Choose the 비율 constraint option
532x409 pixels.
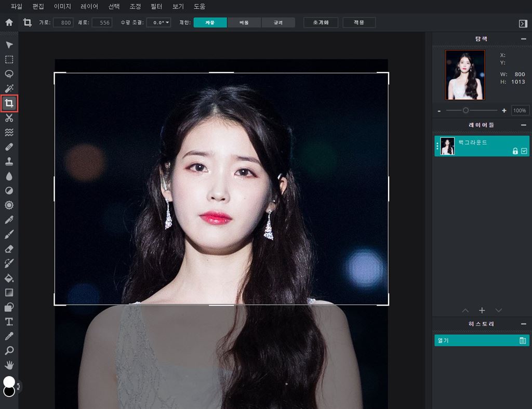click(x=244, y=22)
